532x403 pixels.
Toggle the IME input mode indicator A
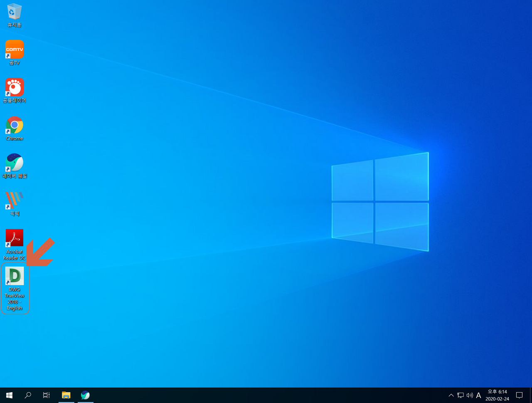478,396
